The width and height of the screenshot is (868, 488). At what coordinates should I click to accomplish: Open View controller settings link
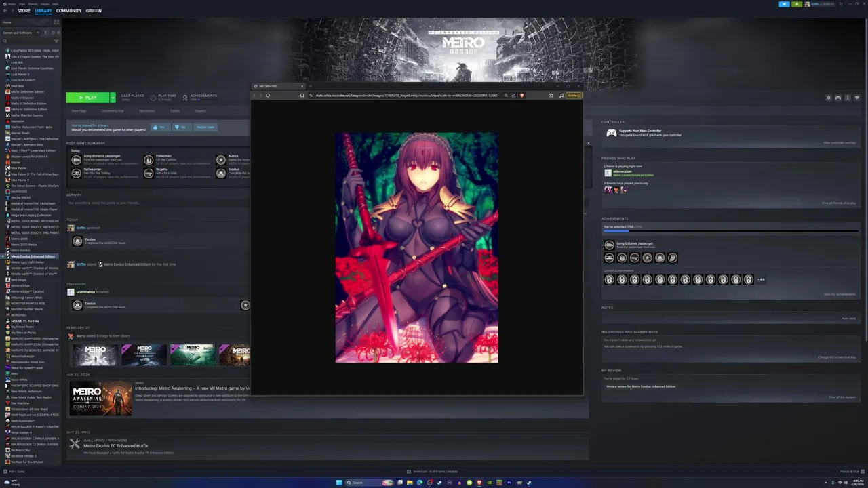pos(840,143)
